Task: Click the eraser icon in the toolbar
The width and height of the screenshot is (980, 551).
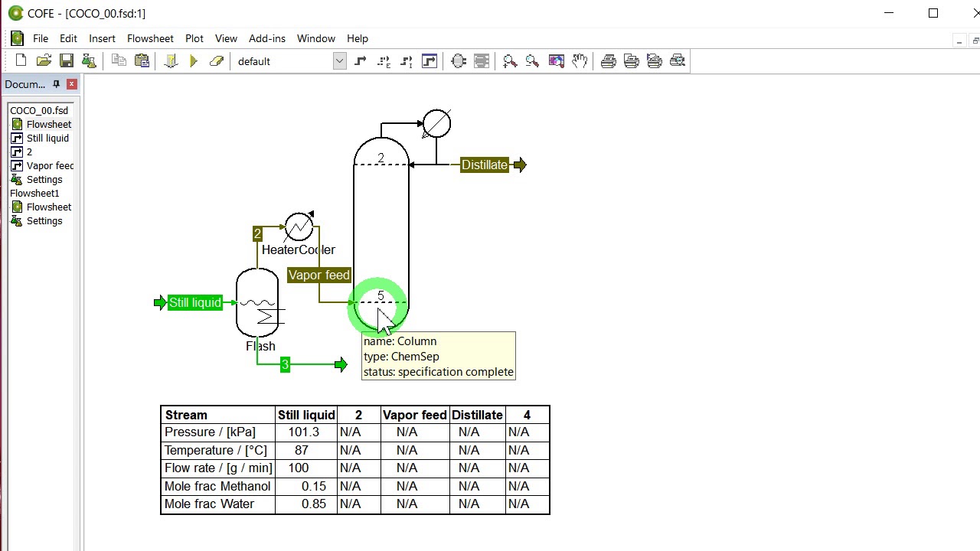Action: coord(217,61)
